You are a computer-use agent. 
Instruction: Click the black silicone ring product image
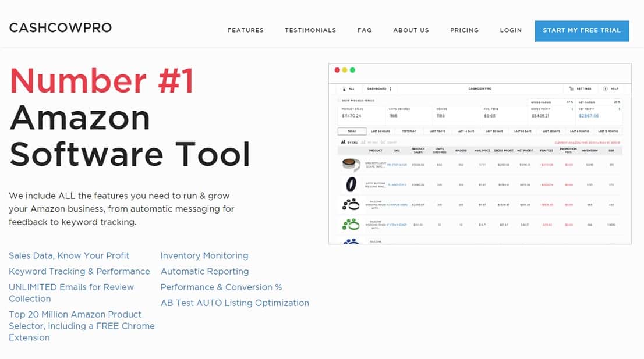(351, 185)
